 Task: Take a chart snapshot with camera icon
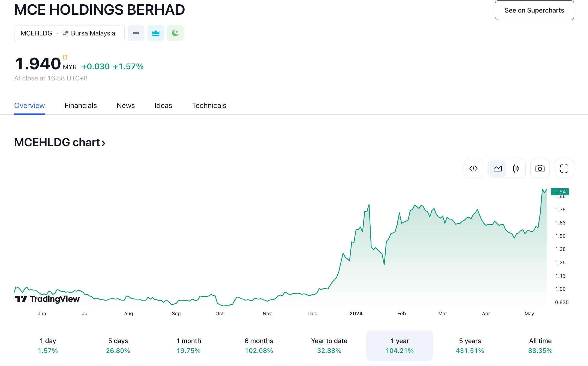pos(540,169)
